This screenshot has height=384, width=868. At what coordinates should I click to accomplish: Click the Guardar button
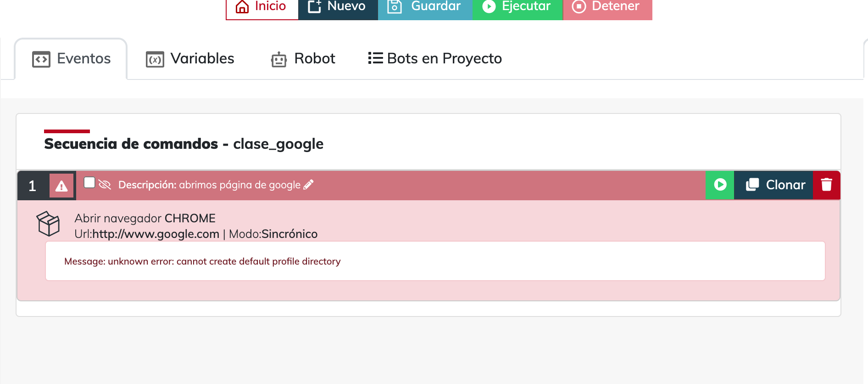pyautogui.click(x=425, y=6)
